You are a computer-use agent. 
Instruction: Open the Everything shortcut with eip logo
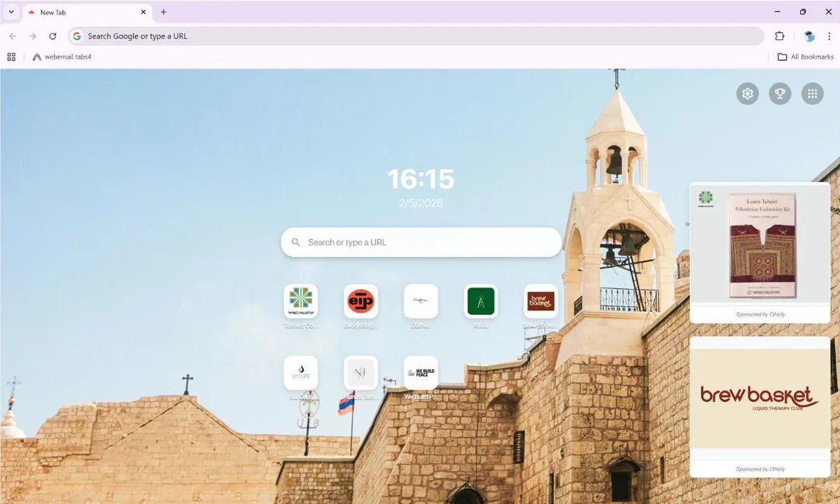click(360, 302)
